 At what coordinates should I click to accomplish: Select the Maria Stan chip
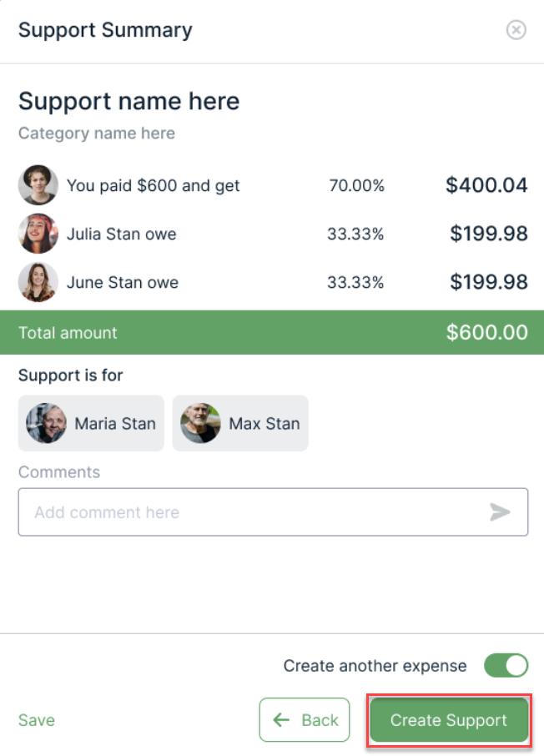(91, 423)
